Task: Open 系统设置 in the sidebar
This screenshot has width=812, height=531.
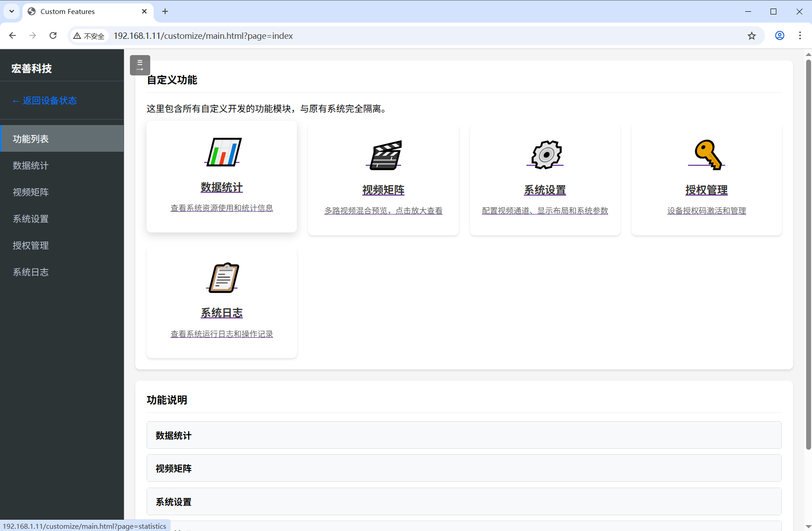Action: point(62,219)
